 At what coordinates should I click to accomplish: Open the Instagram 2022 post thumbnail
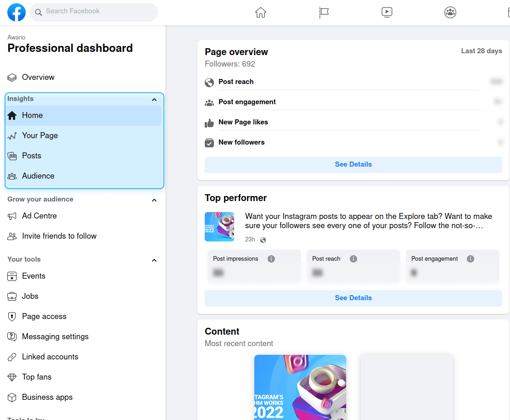(x=300, y=387)
